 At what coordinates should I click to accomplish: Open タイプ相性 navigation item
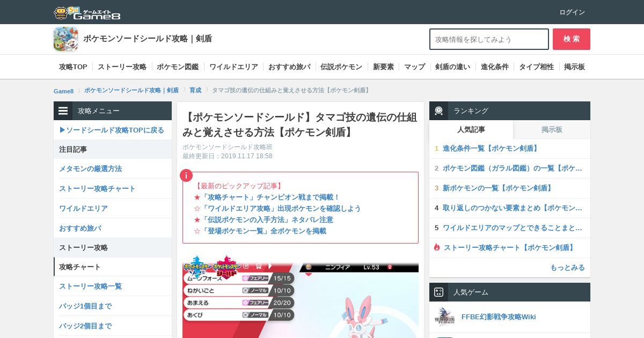[536, 67]
